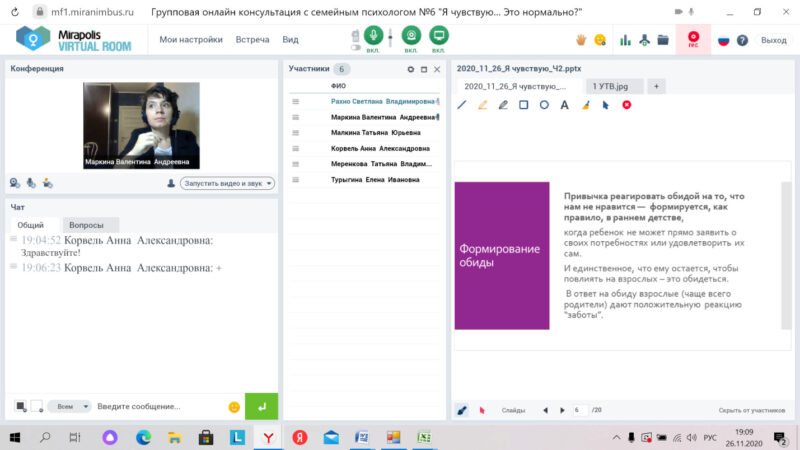The height and width of the screenshot is (450, 800).
Task: Click the Выход exit button
Action: (773, 40)
